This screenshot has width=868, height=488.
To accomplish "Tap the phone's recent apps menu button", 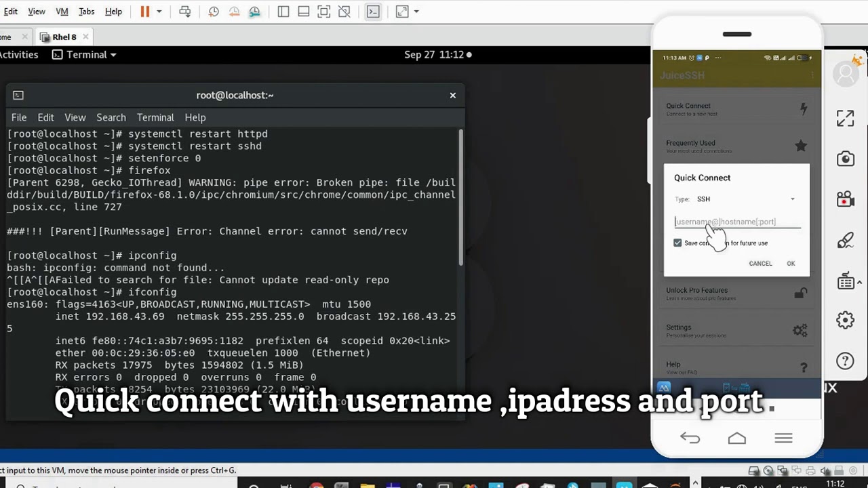I will [783, 439].
